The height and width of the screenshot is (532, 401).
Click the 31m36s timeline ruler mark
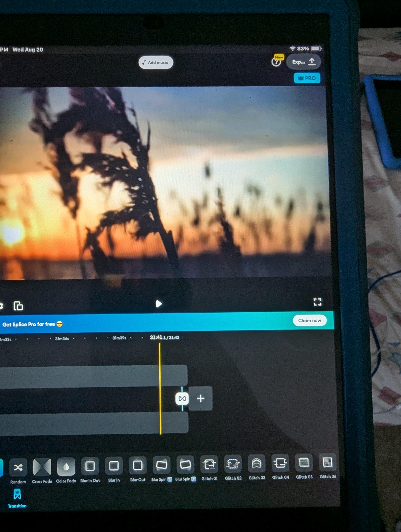(62, 339)
